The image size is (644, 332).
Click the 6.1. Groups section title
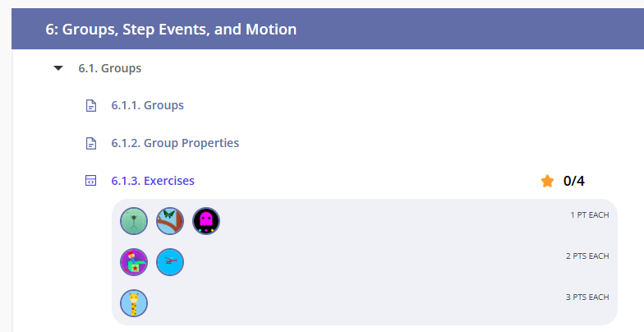tap(109, 68)
